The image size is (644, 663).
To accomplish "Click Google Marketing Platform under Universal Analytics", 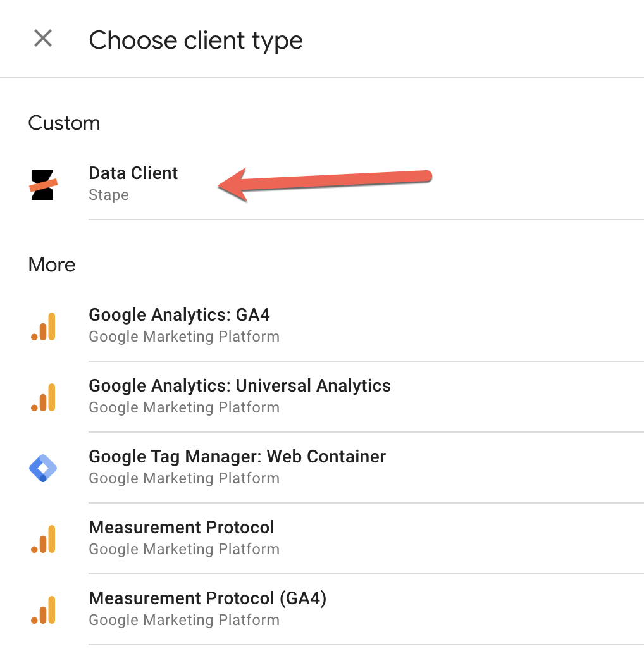I will 184,407.
